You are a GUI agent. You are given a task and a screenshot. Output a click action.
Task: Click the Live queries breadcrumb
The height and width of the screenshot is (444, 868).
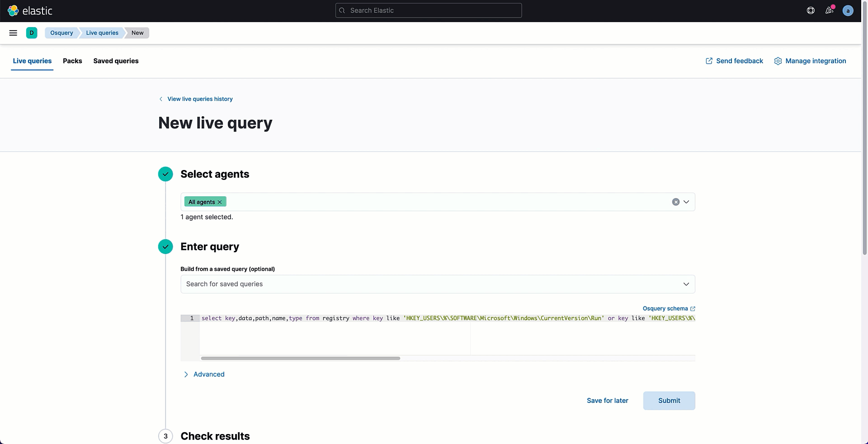[102, 33]
